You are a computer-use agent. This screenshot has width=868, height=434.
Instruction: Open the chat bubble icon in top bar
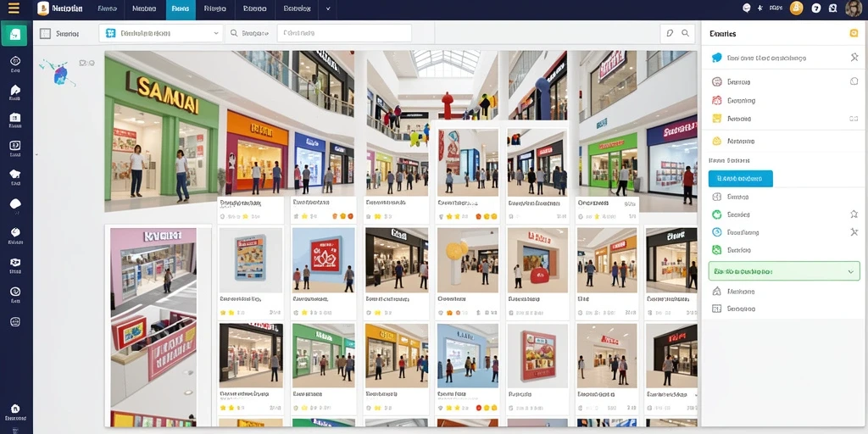[x=746, y=8]
